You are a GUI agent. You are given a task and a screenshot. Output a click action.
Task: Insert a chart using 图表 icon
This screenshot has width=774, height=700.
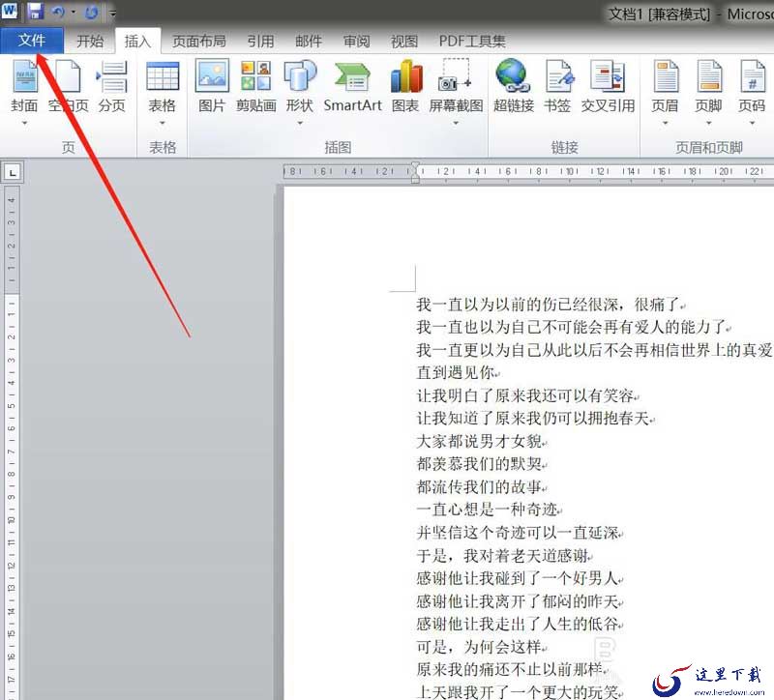[405, 76]
